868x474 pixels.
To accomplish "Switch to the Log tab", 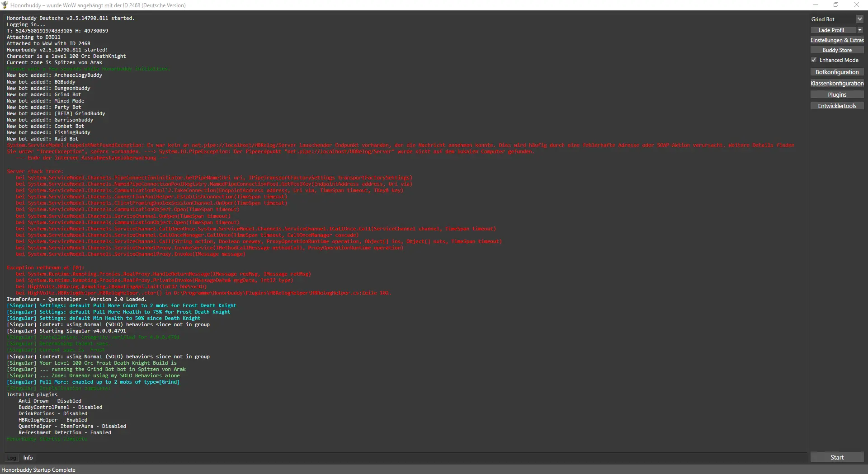I will [x=12, y=458].
